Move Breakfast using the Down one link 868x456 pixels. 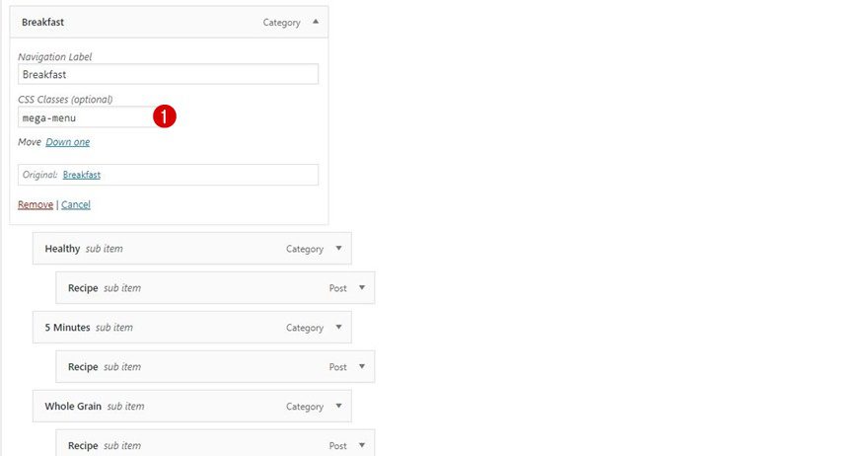pyautogui.click(x=67, y=142)
